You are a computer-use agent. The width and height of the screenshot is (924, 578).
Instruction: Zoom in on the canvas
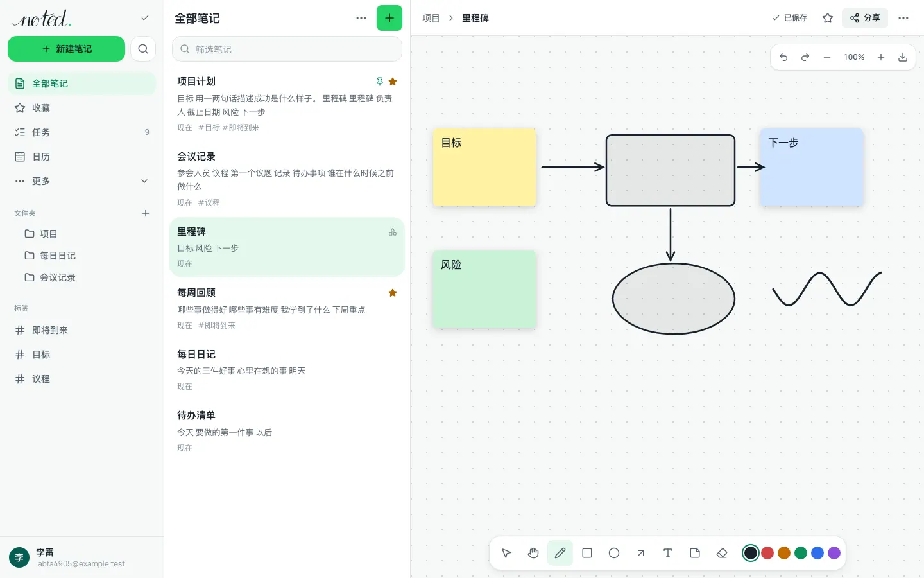pyautogui.click(x=881, y=57)
